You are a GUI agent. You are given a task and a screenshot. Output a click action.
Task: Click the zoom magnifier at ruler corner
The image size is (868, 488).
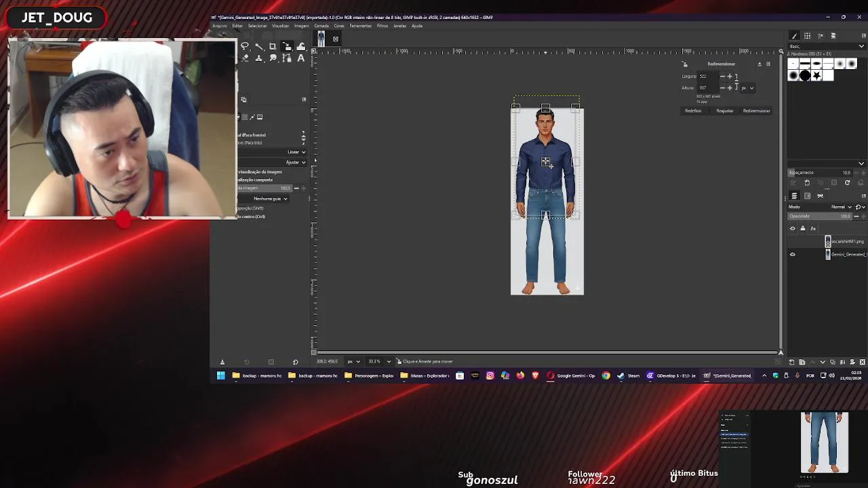click(x=781, y=52)
